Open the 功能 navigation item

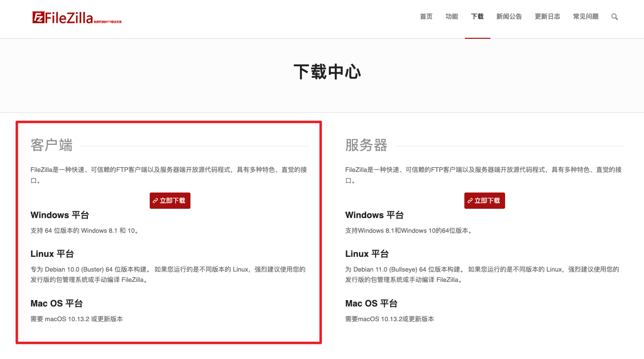(451, 16)
